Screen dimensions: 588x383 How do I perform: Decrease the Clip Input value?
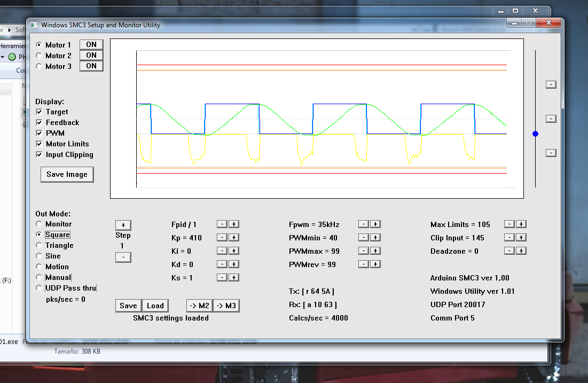pos(509,237)
